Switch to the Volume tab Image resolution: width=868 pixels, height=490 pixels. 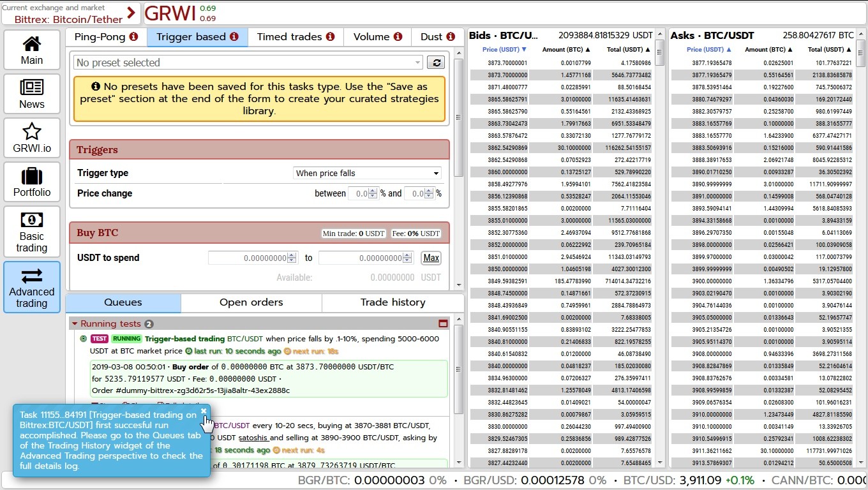tap(378, 37)
